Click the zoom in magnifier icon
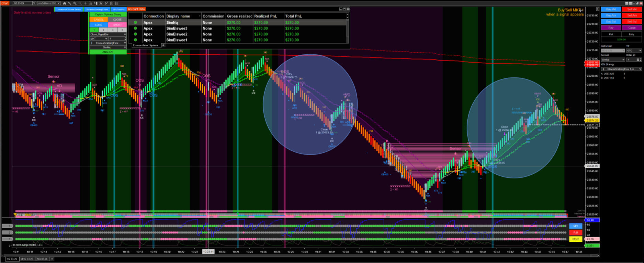Viewport: 644px width, 263px height. point(75,3)
